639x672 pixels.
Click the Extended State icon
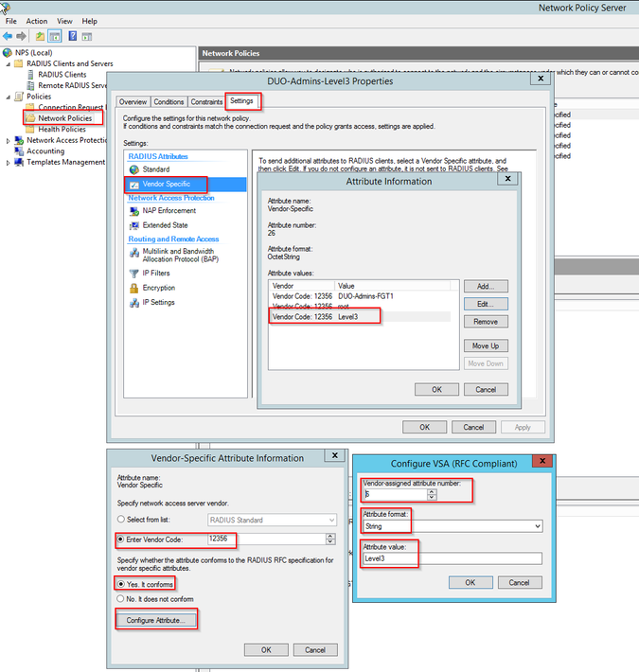[134, 225]
